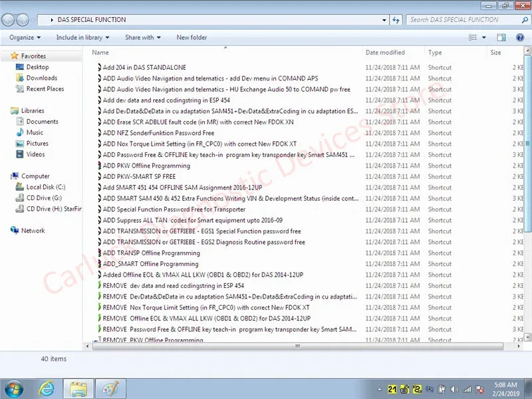Expand breadcrumb arrow before DAS SPECIAL FUNCTION
The image size is (532, 399).
click(x=52, y=20)
